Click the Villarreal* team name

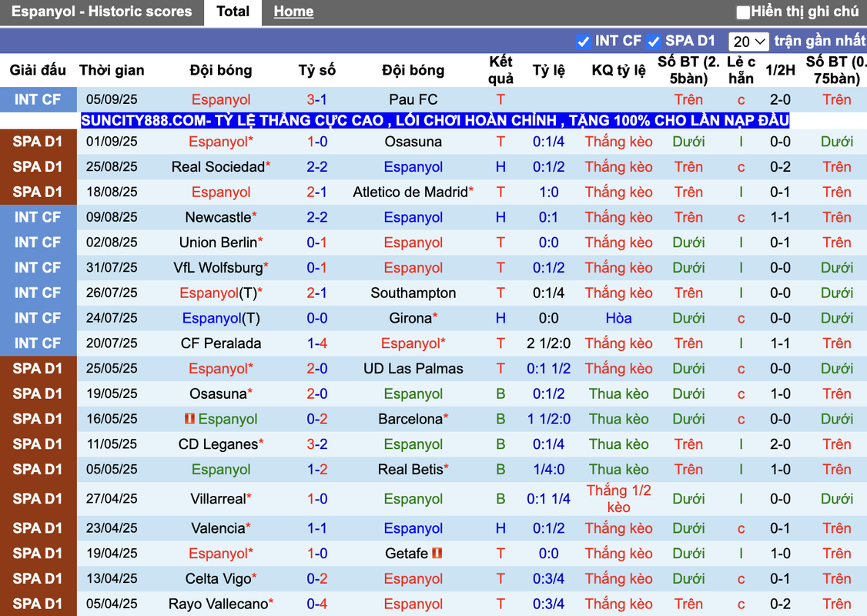(x=221, y=499)
